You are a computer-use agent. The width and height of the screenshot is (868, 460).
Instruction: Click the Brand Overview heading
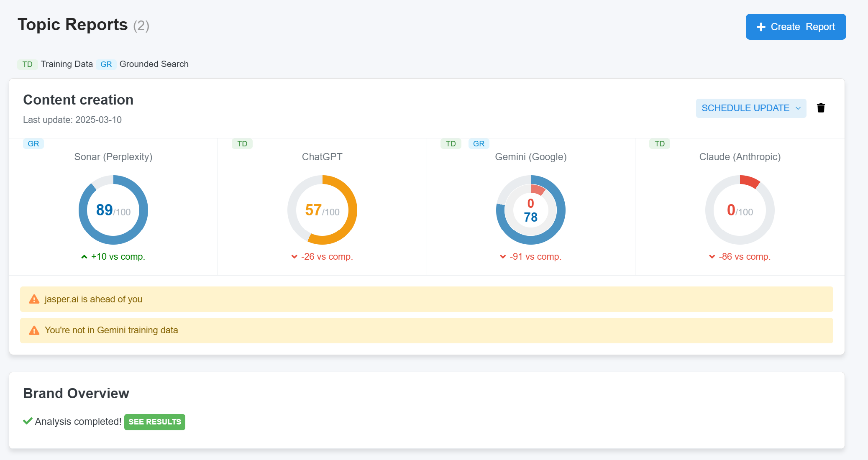(76, 394)
